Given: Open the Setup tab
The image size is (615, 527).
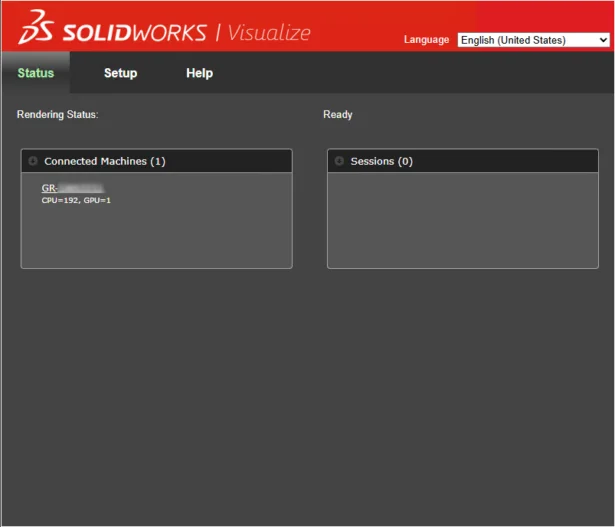Looking at the screenshot, I should [120, 73].
